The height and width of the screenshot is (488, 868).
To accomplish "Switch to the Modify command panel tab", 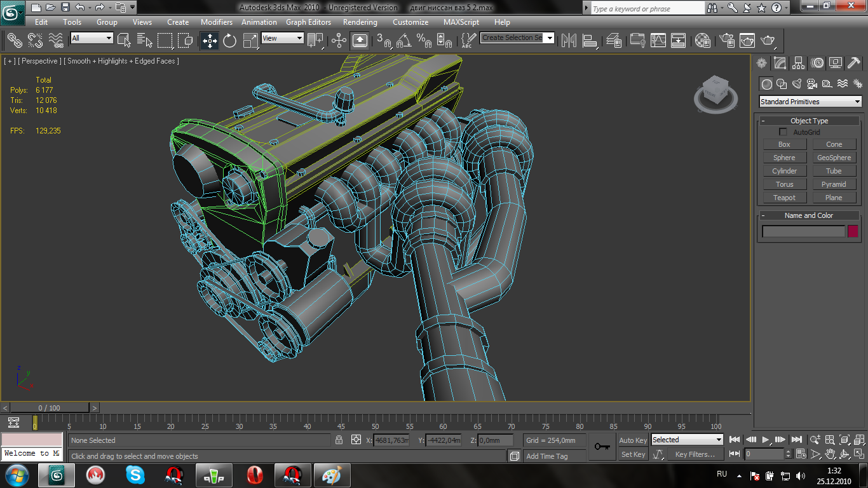I will (x=780, y=63).
